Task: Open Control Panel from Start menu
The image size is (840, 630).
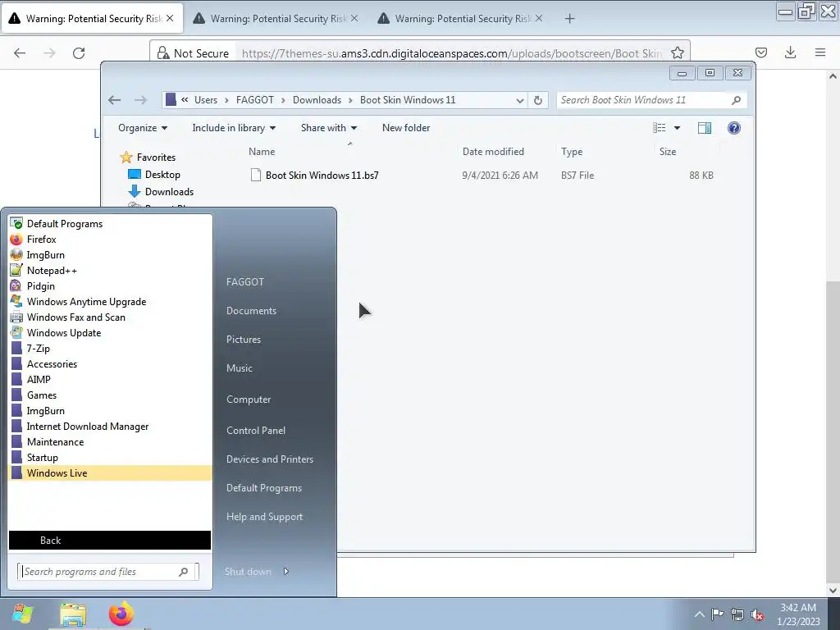Action: (x=256, y=431)
